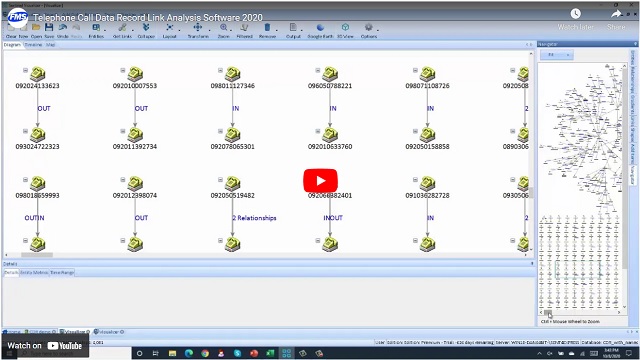Open Excel from the taskbar

pos(270,353)
